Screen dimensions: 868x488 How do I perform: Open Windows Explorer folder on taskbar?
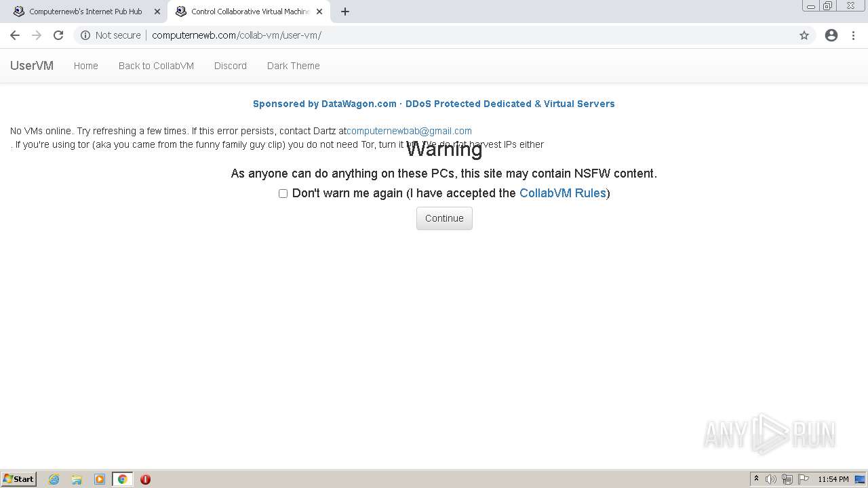[x=77, y=479]
